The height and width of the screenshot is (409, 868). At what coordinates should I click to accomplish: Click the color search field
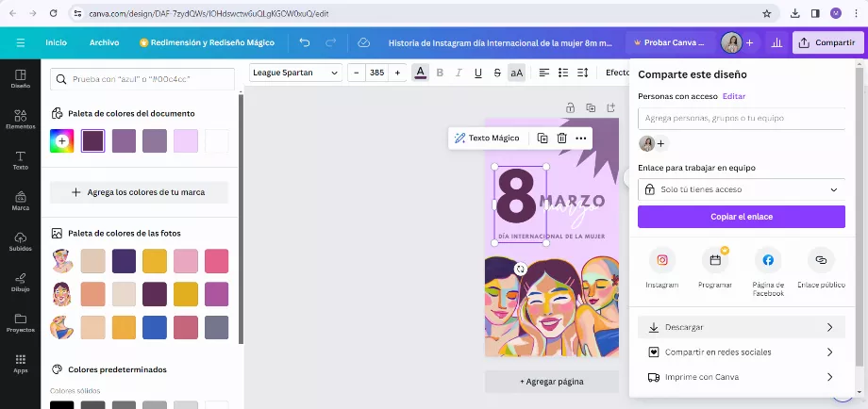[142, 79]
